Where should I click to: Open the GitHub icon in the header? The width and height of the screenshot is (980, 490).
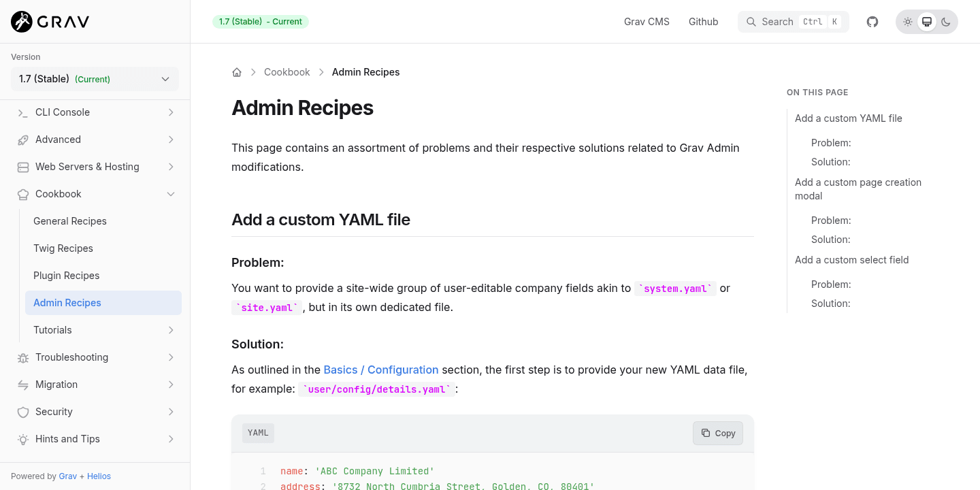[872, 21]
